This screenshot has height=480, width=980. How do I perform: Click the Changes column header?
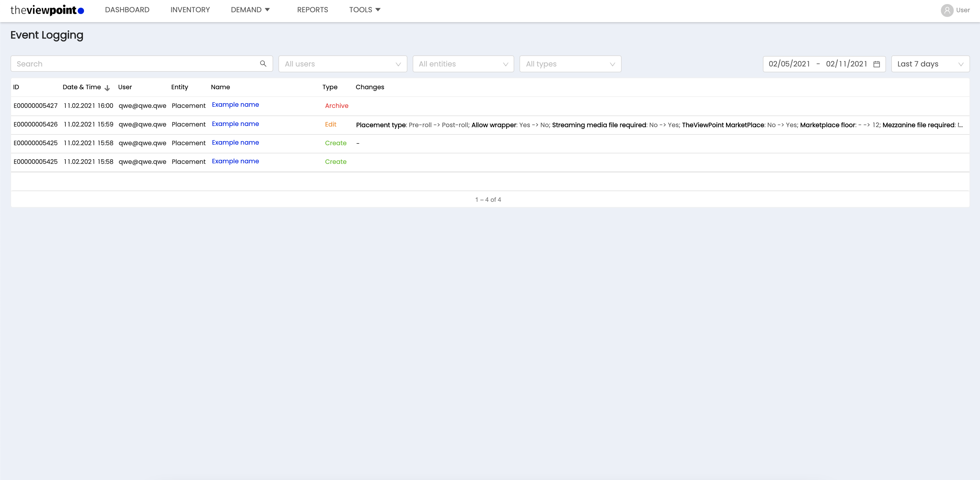click(x=370, y=87)
